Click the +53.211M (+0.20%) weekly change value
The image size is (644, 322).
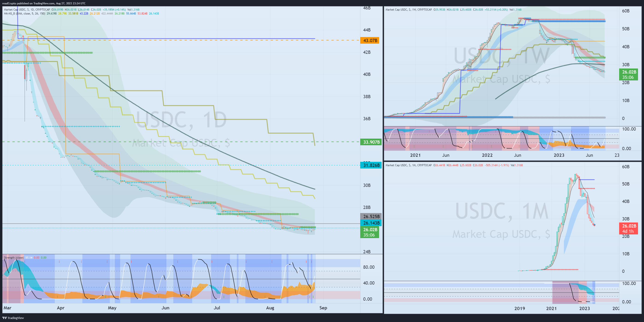coord(496,9)
